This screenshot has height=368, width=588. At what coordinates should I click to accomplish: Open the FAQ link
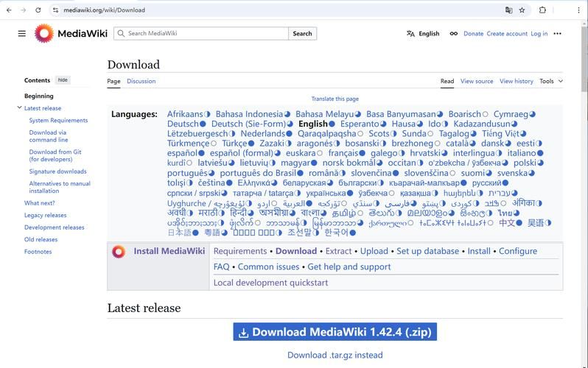221,267
